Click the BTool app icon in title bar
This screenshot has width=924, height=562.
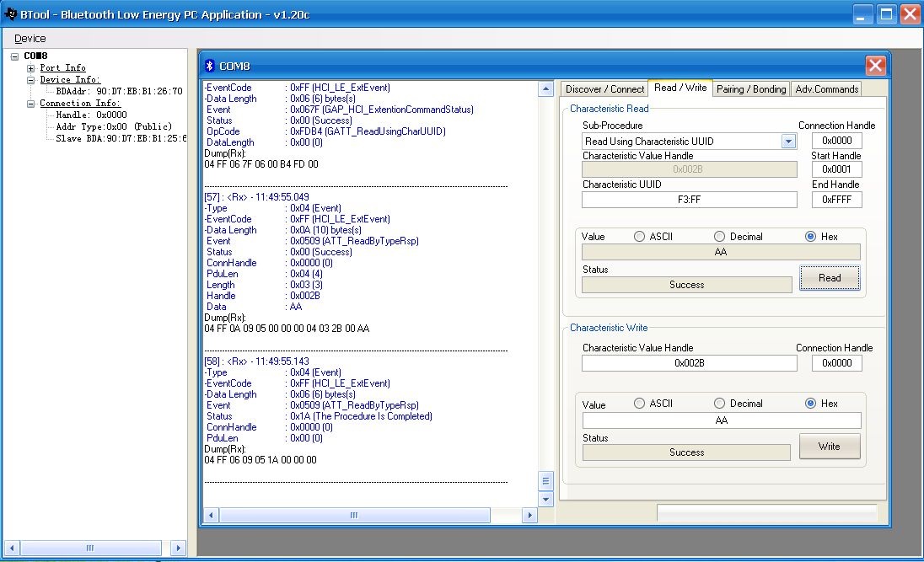pyautogui.click(x=10, y=13)
